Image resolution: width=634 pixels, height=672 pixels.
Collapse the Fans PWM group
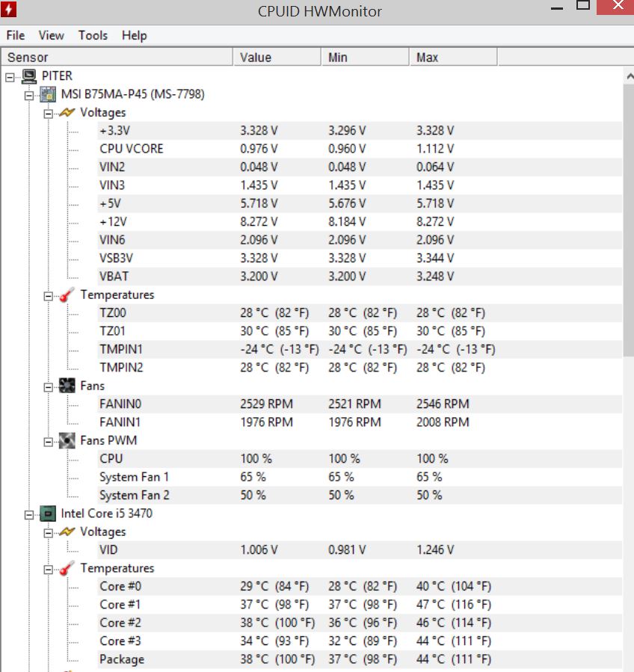tap(49, 442)
